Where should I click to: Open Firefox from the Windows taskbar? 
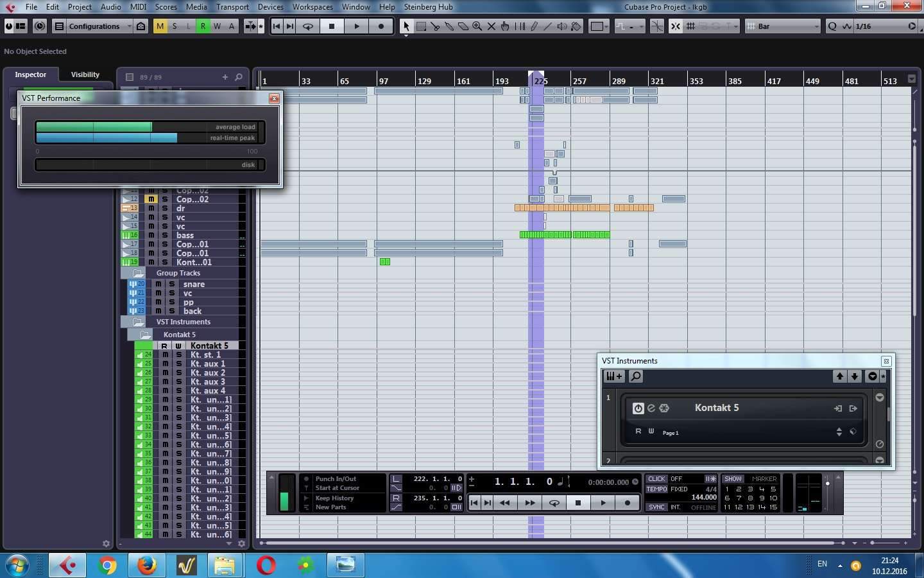[x=147, y=565]
